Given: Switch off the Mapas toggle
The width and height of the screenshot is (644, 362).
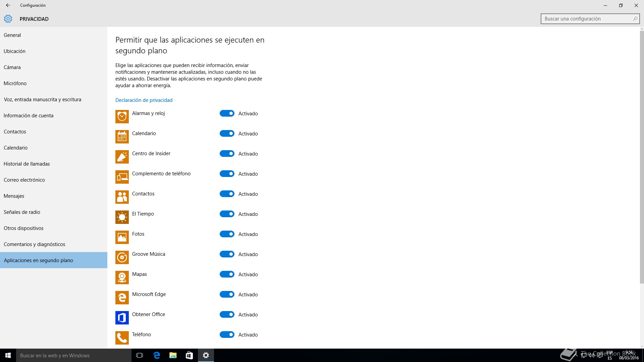Looking at the screenshot, I should pyautogui.click(x=227, y=274).
